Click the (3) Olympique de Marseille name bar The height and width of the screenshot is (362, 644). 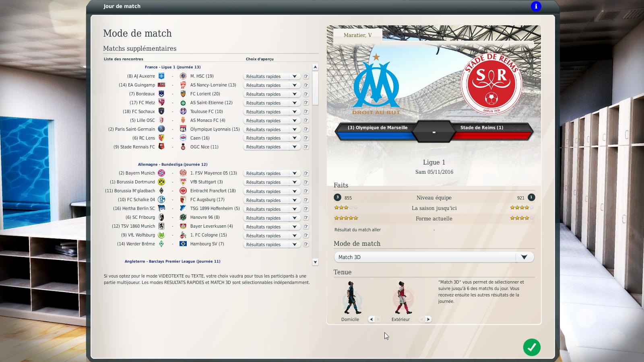click(x=378, y=128)
